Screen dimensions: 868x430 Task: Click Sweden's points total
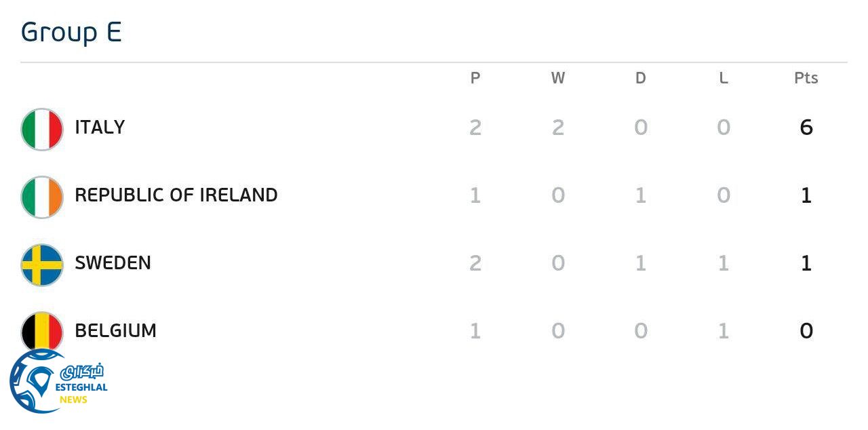(x=806, y=263)
